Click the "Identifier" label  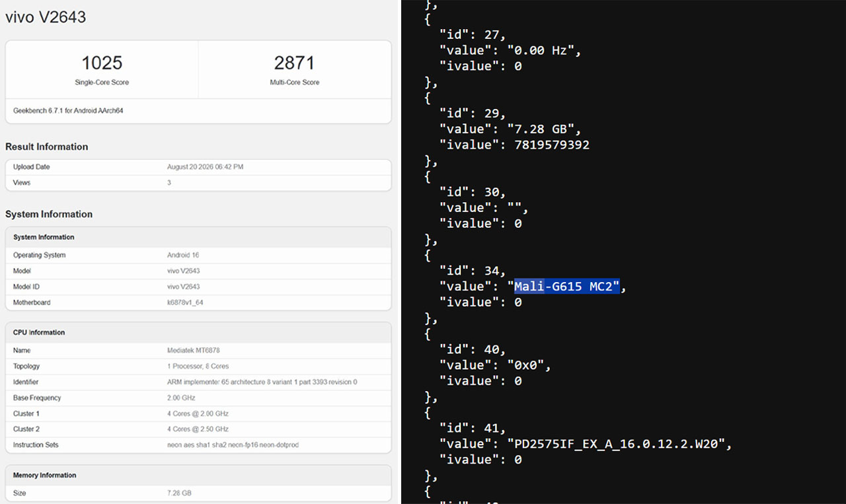26,382
